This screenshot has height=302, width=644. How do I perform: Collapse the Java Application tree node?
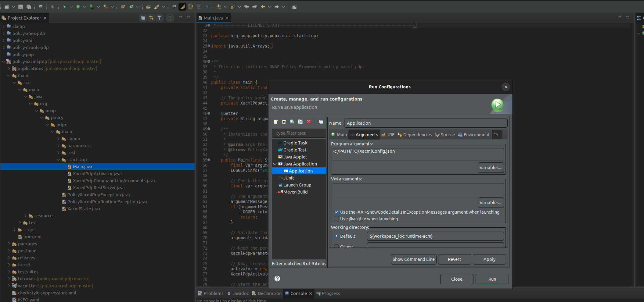[x=275, y=164]
